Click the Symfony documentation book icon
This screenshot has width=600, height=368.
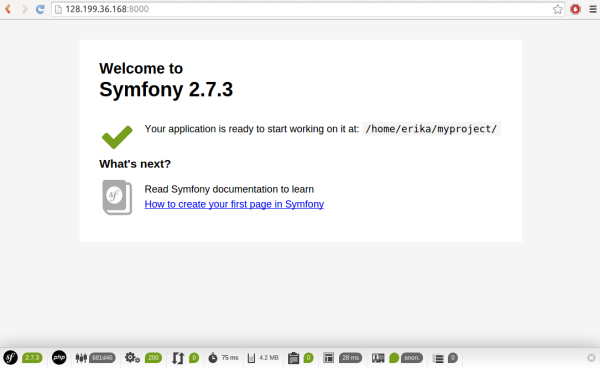117,197
